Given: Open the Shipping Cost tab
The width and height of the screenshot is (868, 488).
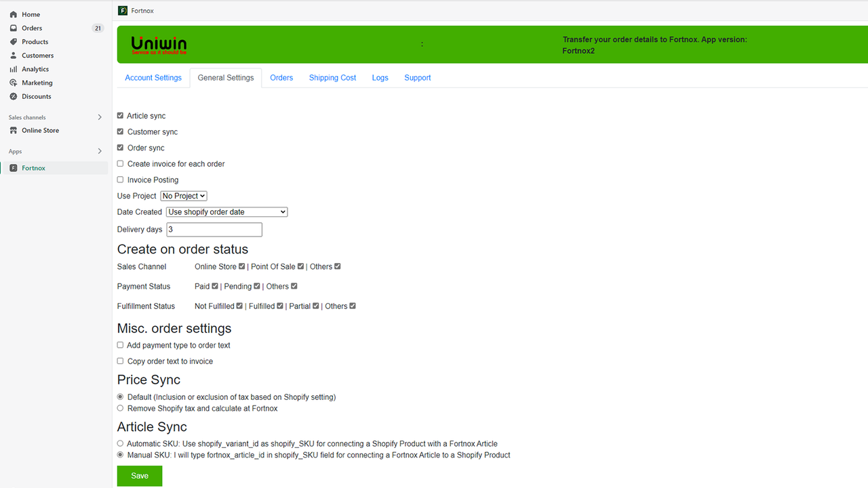Looking at the screenshot, I should 332,78.
